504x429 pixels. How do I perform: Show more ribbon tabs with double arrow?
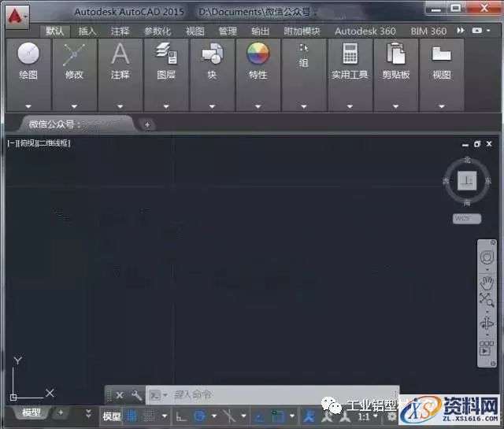pos(461,31)
